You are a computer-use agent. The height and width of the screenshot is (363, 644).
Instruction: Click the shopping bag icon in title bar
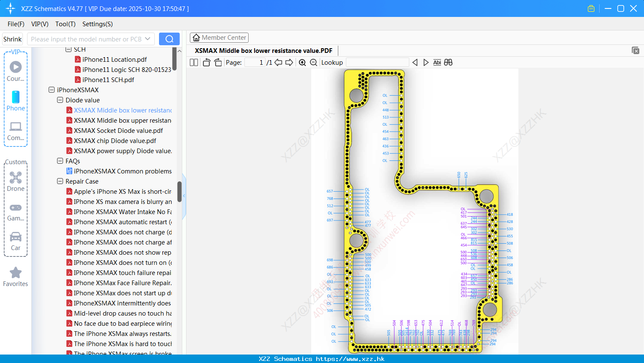pos(591,8)
